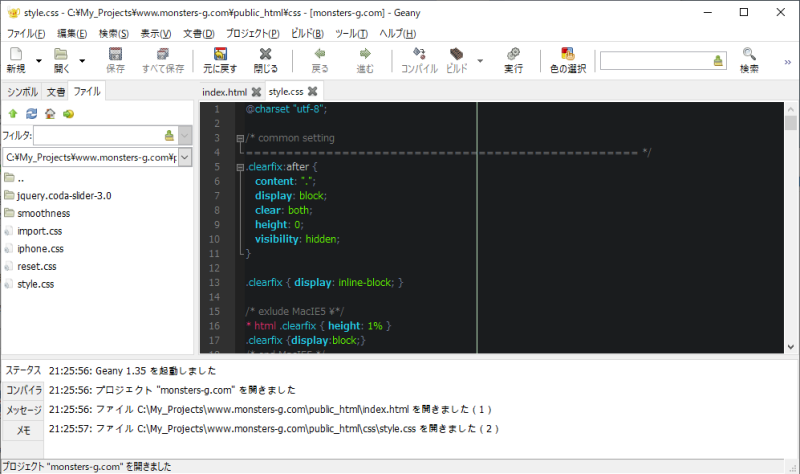Show more toolbar items chevron
This screenshot has height=474, width=800.
tap(787, 62)
